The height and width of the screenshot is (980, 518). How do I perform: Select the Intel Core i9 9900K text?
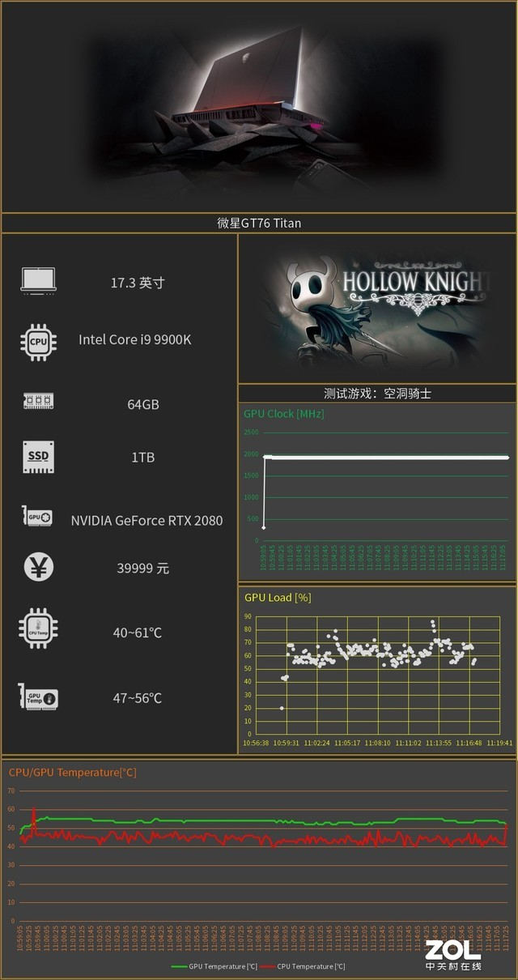coord(135,339)
